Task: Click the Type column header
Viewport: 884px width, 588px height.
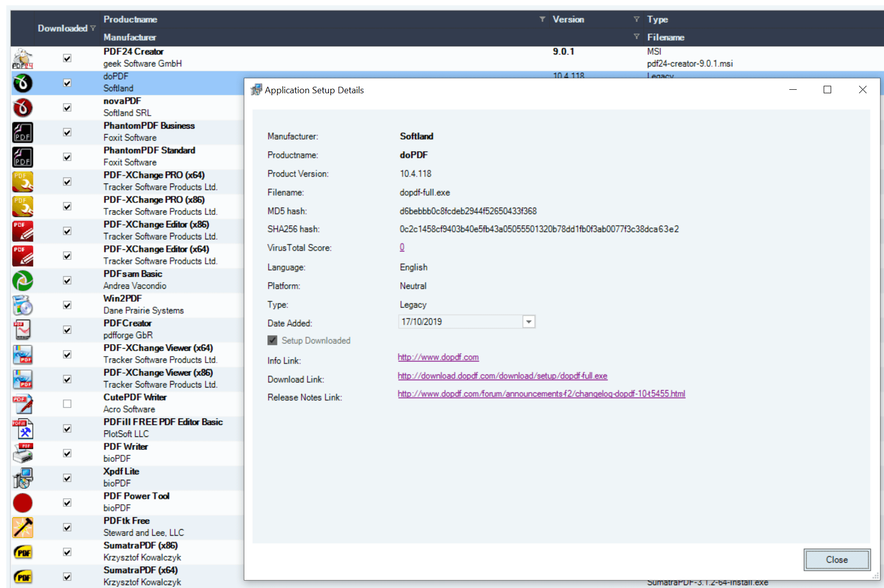Action: (658, 19)
